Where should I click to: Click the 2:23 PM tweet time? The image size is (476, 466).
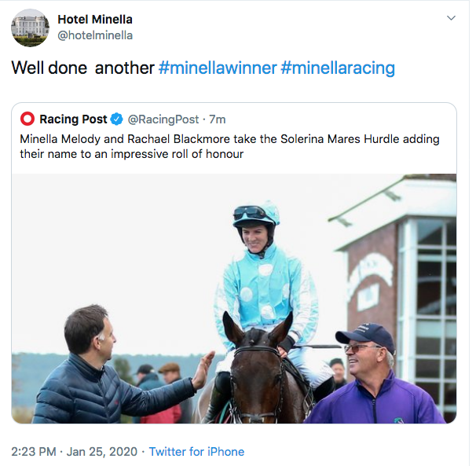[36, 452]
